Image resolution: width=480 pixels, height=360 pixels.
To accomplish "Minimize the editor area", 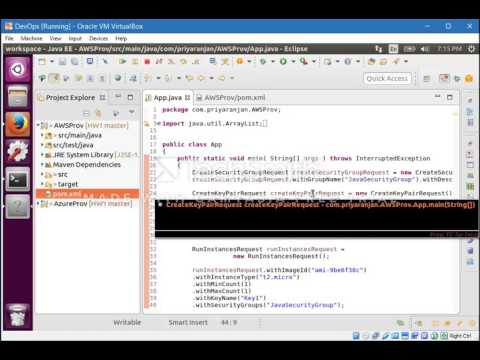I will [x=437, y=97].
